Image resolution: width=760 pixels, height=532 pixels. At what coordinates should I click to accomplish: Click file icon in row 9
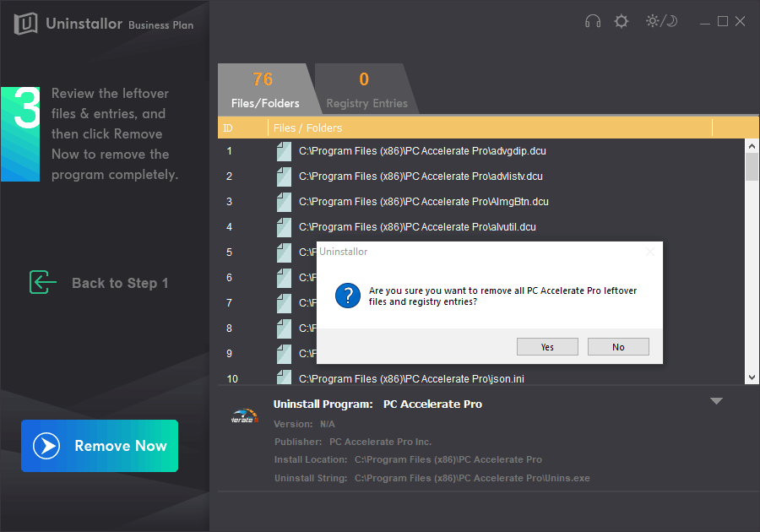click(284, 353)
